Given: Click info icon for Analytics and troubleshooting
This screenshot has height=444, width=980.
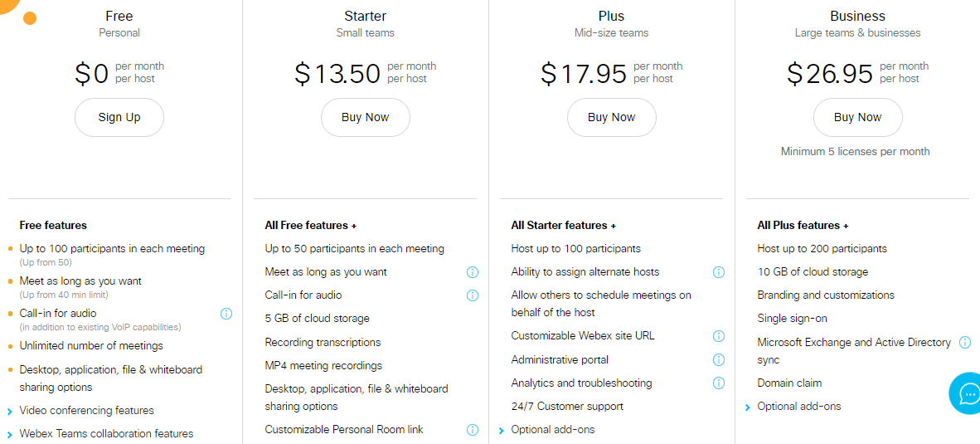Looking at the screenshot, I should (719, 383).
